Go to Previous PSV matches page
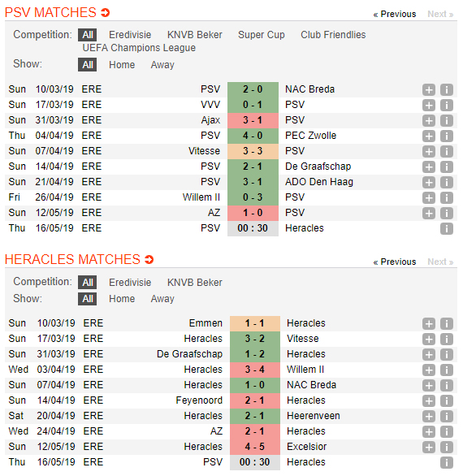The height and width of the screenshot is (476, 463). coord(395,15)
